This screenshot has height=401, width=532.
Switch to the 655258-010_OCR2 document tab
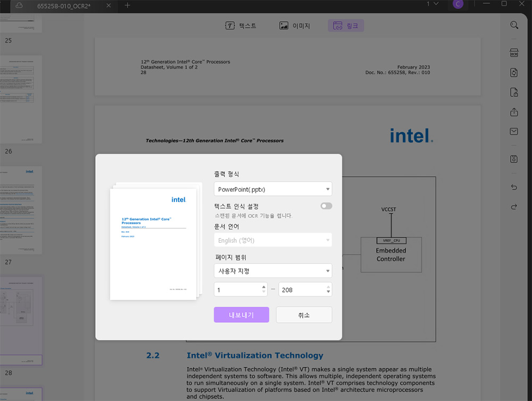[64, 6]
